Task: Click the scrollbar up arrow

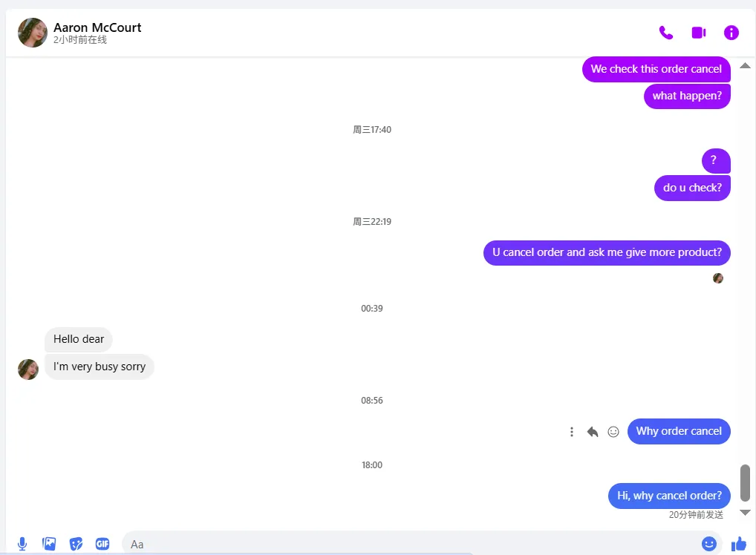Action: [745, 65]
